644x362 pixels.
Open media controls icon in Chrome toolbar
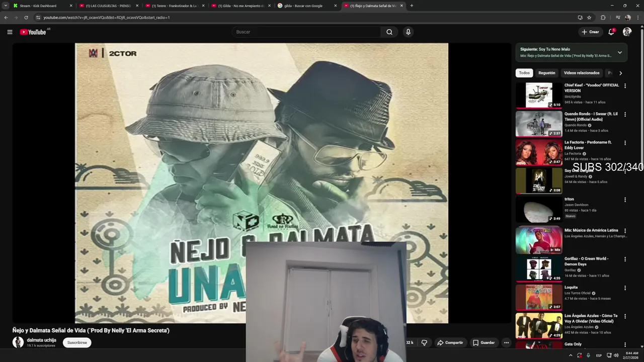pos(618,17)
